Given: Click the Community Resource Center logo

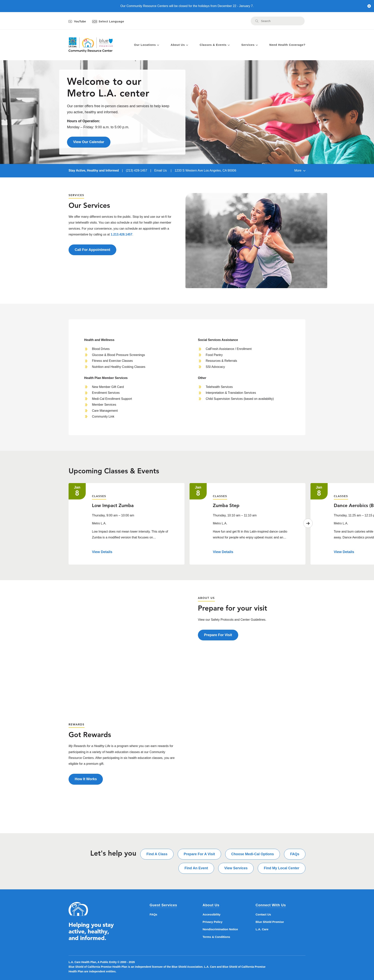Looking at the screenshot, I should tap(90, 44).
